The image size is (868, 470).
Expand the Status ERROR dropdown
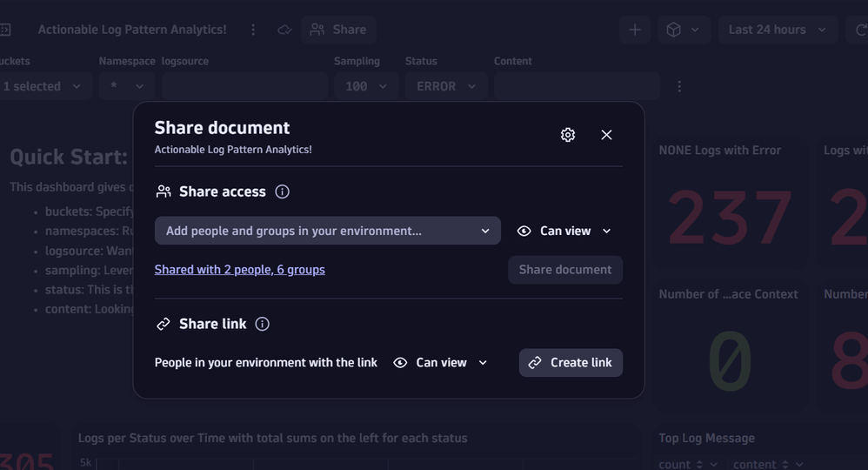445,86
